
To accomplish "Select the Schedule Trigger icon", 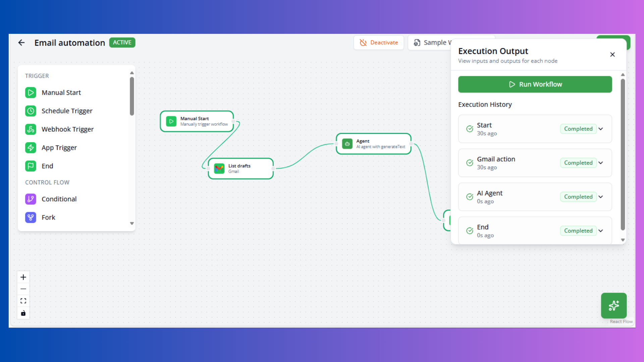I will coord(31,111).
